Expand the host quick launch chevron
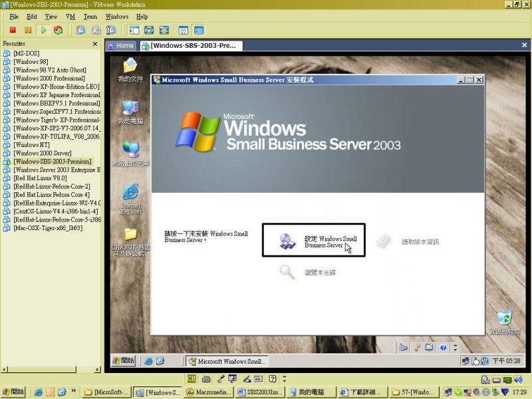Viewport: 532px width, 399px height. coord(73,391)
